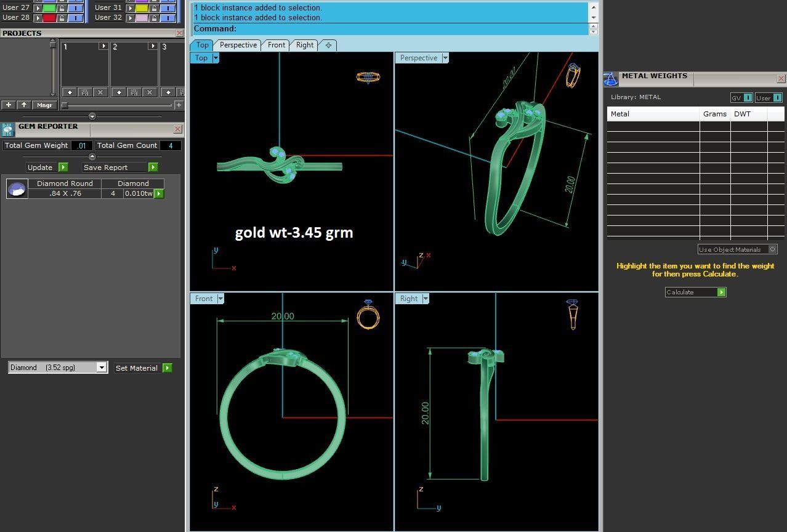Screen dimensions: 787x532
Task: Click the orange ring icon in Right viewport
Action: point(573,315)
